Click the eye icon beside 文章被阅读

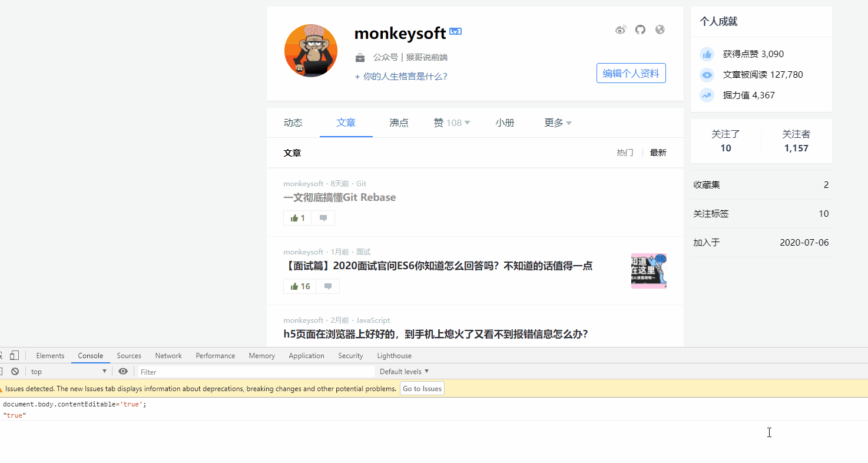coord(707,75)
